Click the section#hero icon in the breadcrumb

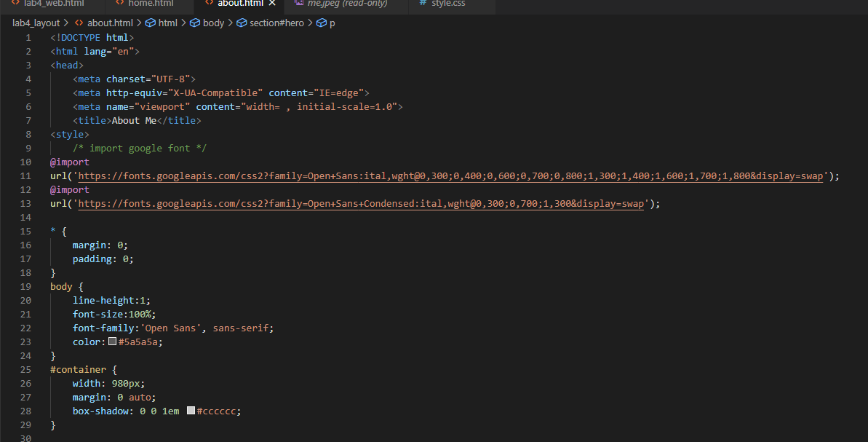pyautogui.click(x=241, y=23)
